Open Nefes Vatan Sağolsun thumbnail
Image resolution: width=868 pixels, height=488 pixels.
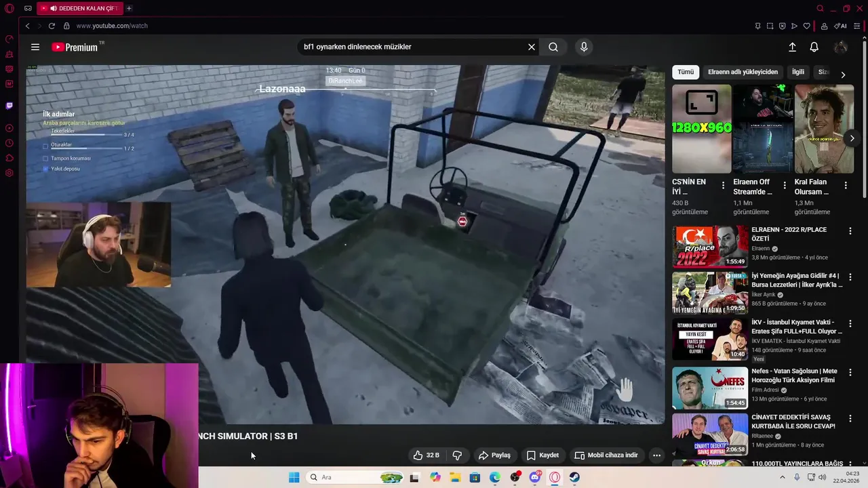[x=710, y=388]
